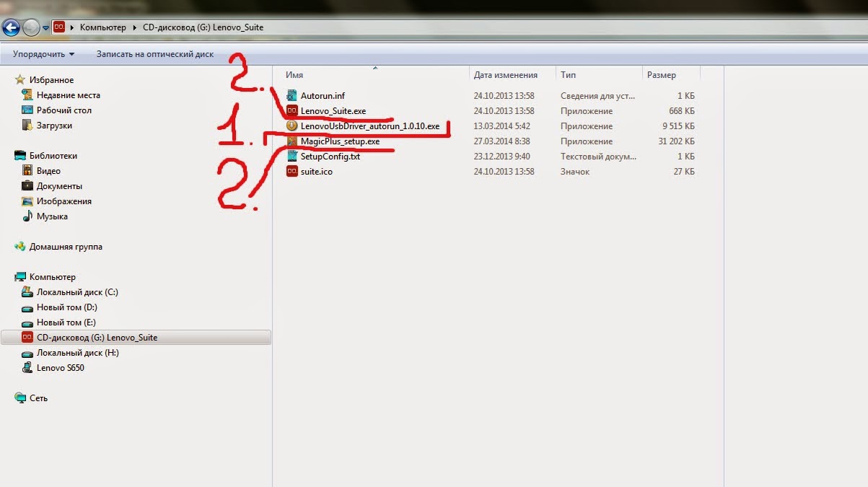Select the Autorun.inf file name

point(323,96)
